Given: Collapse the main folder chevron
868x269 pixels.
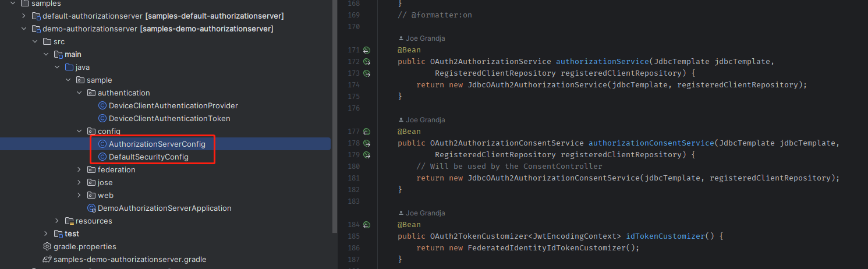Looking at the screenshot, I should 46,54.
